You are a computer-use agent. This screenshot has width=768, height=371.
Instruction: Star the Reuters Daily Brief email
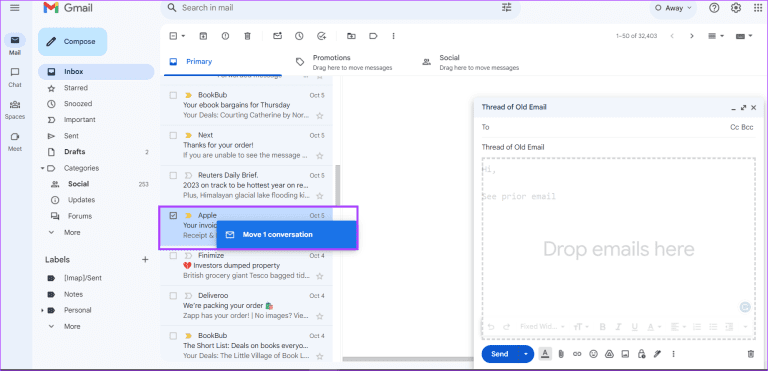click(320, 196)
